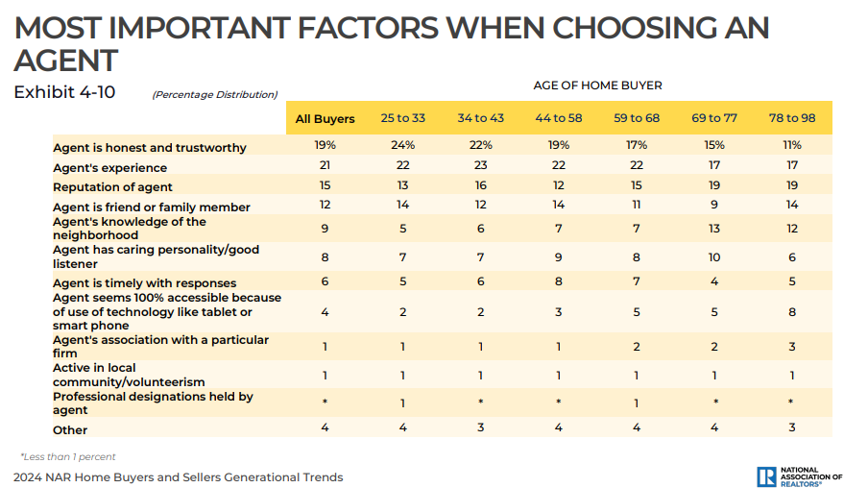Select the AGE OF HOME BUYER heading
The image size is (868, 488).
coord(598,85)
